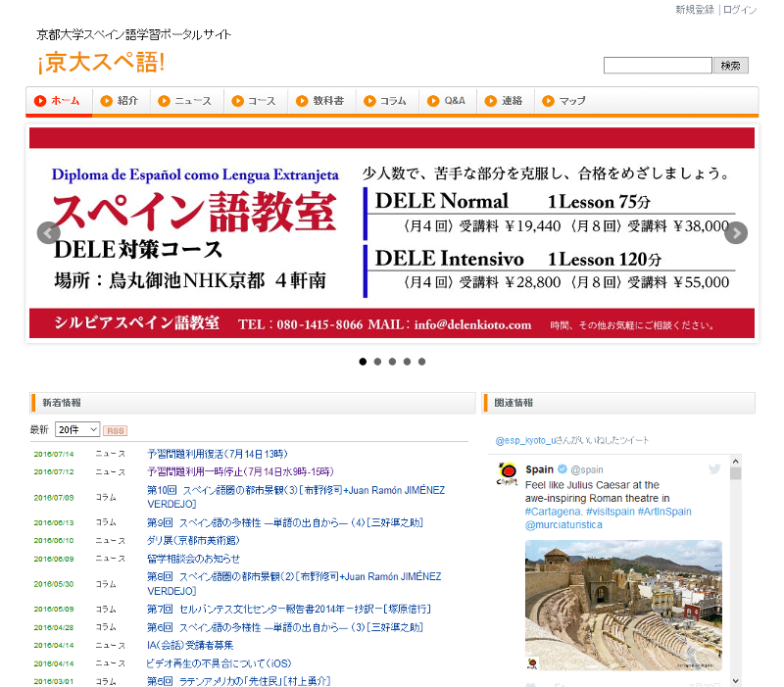
Task: Click the ログイン link
Action: 740,10
